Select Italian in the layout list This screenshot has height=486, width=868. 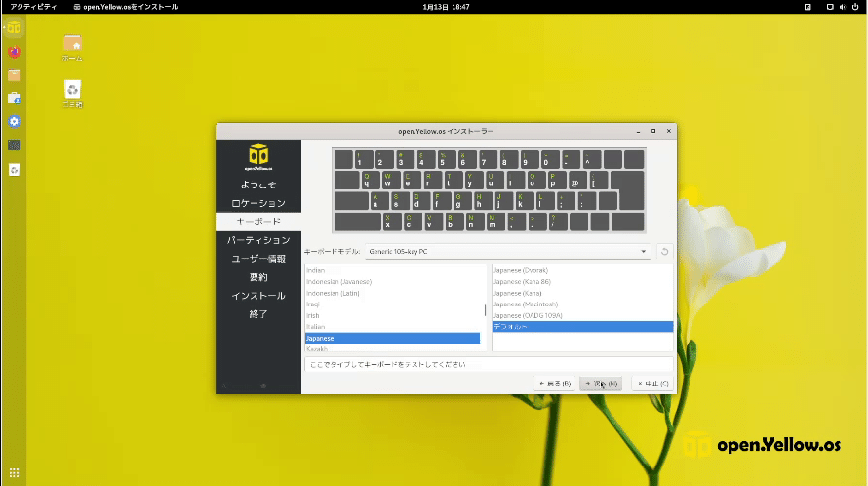click(x=392, y=327)
